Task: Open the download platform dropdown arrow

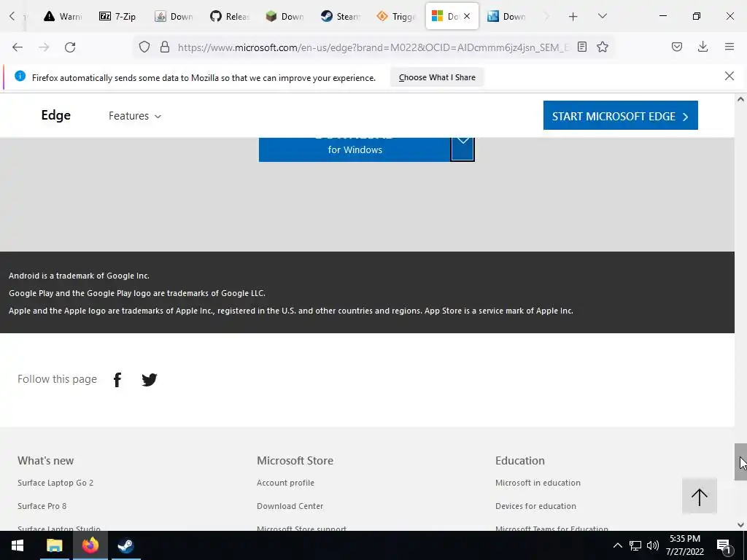Action: [x=462, y=149]
